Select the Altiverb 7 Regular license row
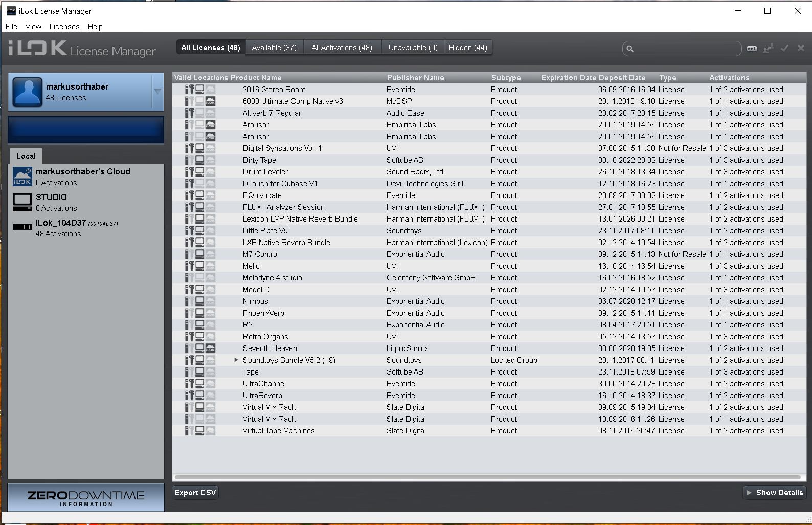 pyautogui.click(x=489, y=113)
